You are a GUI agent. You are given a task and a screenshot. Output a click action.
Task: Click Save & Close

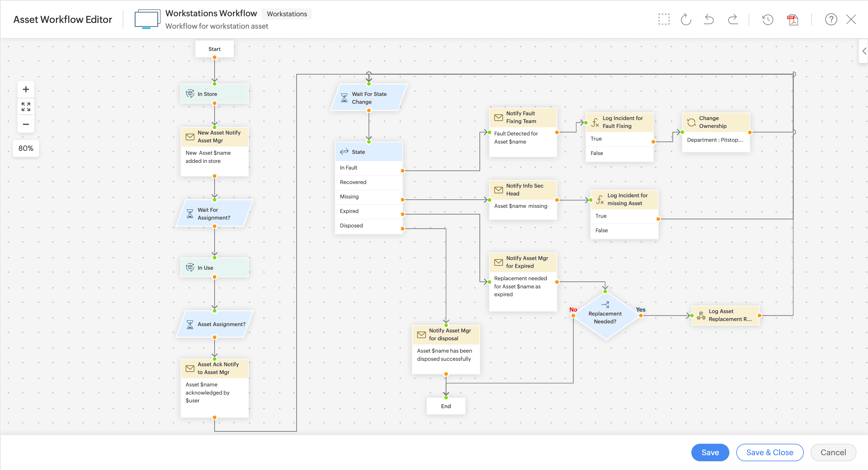coord(770,452)
